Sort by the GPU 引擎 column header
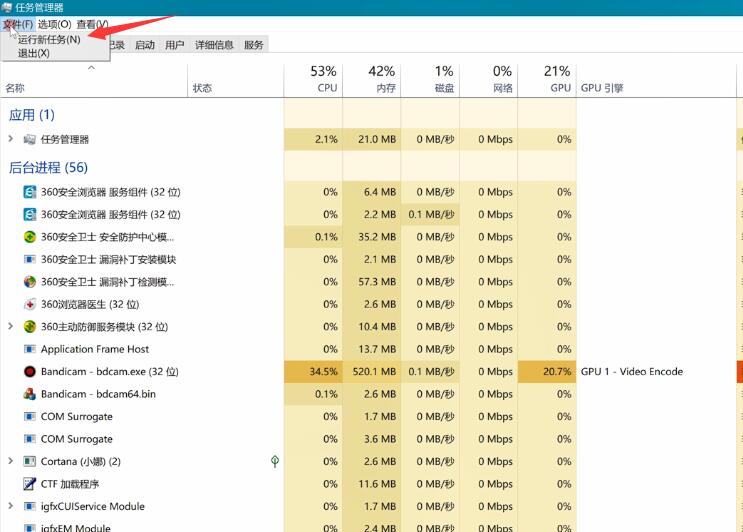The width and height of the screenshot is (743, 532). tap(656, 80)
